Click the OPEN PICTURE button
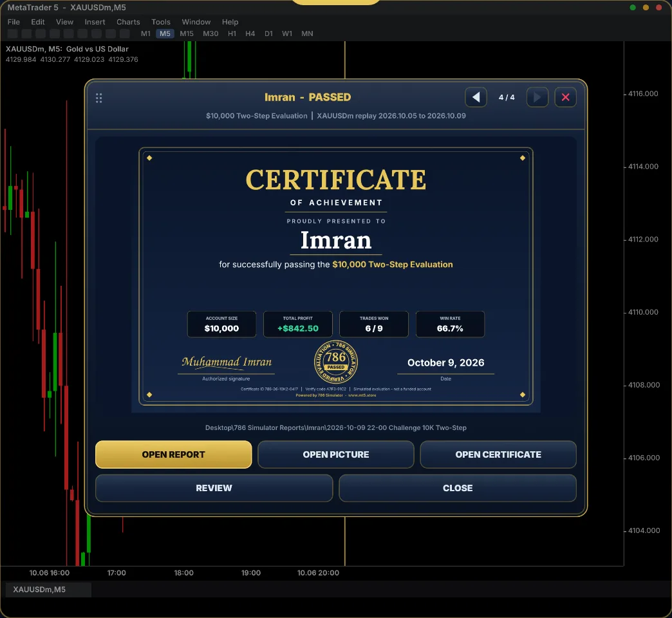672x618 pixels. (x=336, y=454)
